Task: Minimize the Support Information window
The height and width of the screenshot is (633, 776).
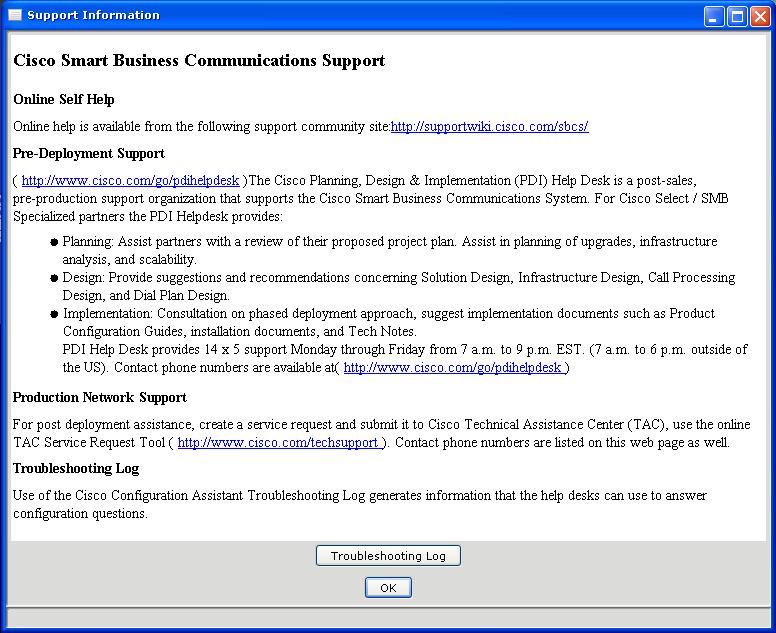Action: [x=713, y=16]
